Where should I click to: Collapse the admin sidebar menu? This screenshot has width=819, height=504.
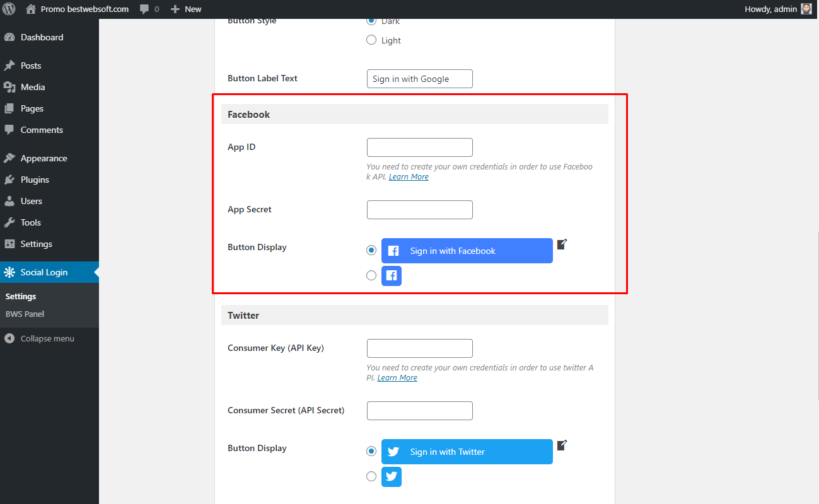(49, 338)
